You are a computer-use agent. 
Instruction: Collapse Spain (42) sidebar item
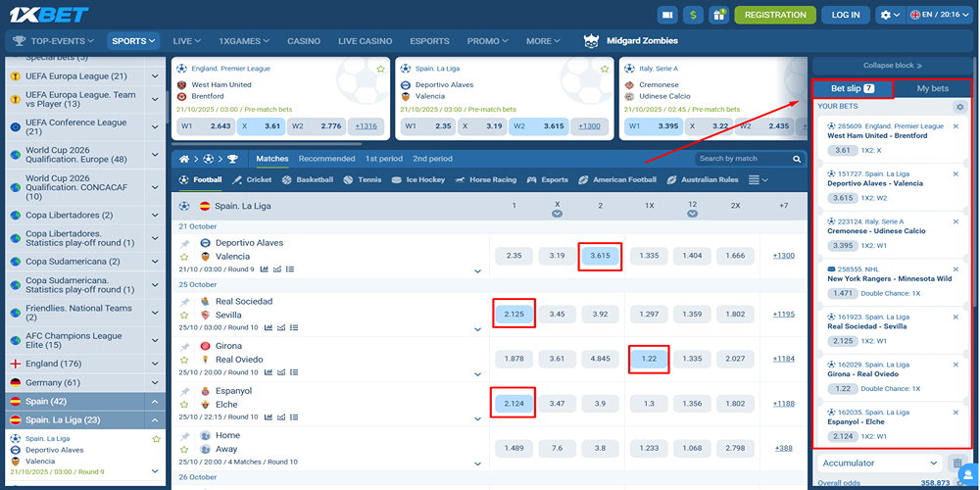point(155,401)
